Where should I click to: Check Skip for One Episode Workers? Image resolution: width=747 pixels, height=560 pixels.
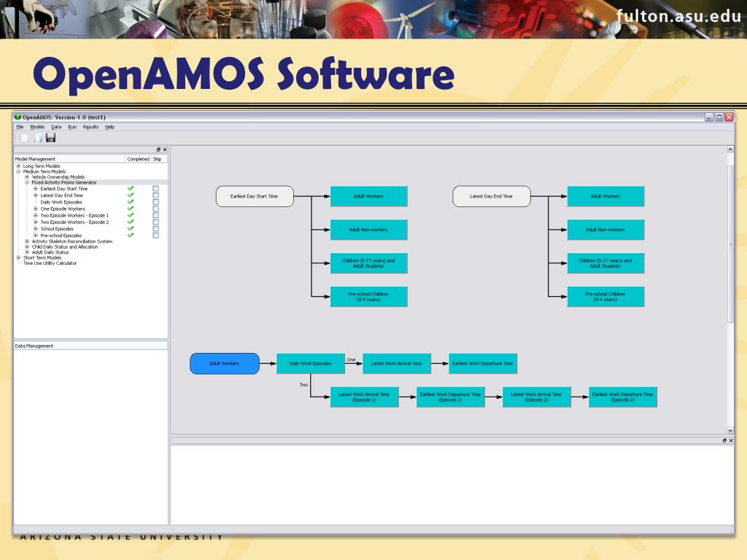tap(156, 209)
